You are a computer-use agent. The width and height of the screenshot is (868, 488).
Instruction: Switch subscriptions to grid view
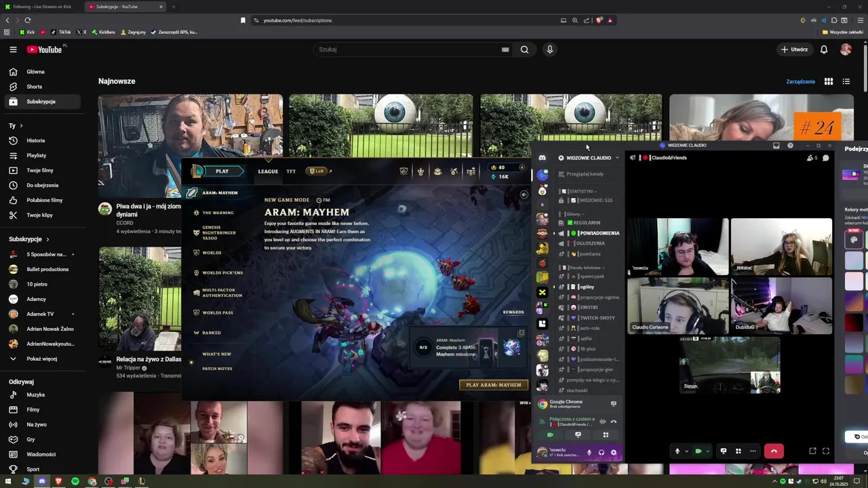pyautogui.click(x=829, y=81)
